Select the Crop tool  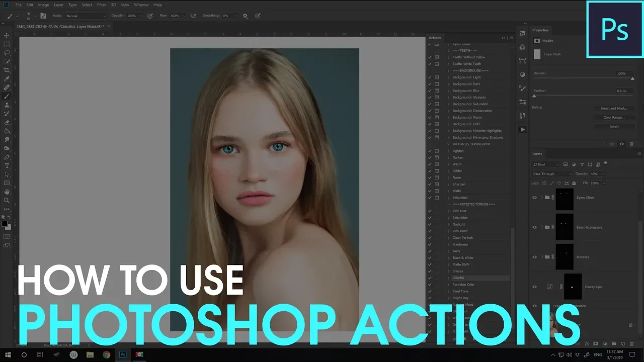pos(7,70)
